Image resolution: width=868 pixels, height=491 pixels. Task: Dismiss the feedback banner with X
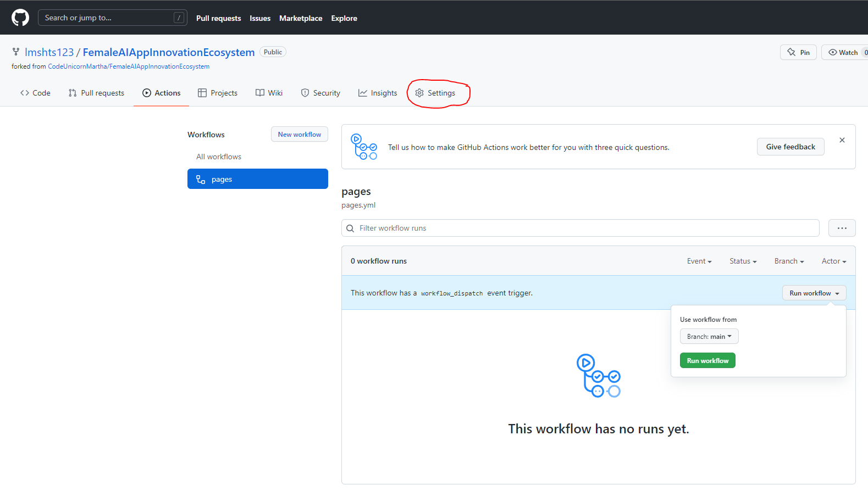(842, 141)
